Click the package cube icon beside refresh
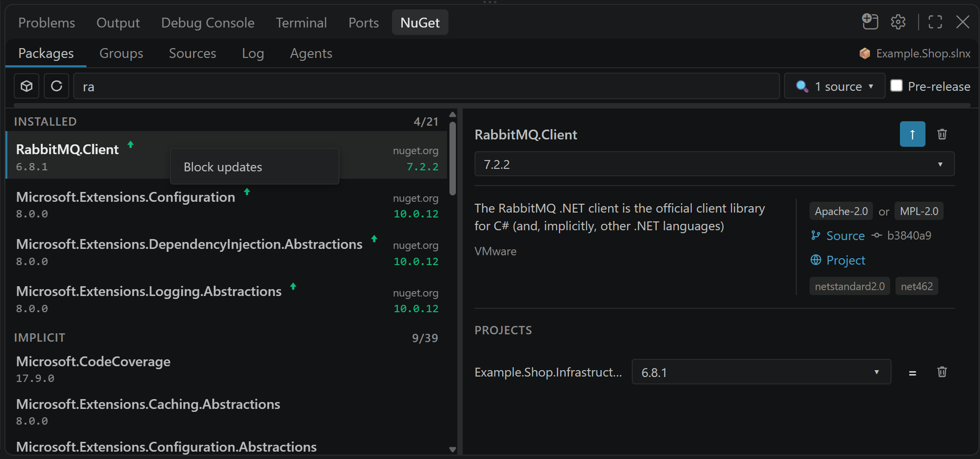This screenshot has height=459, width=980. tap(27, 86)
